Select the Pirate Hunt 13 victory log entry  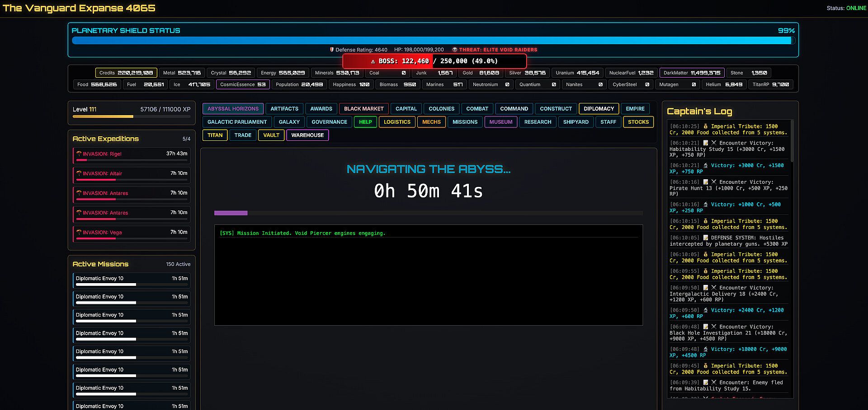pyautogui.click(x=729, y=188)
